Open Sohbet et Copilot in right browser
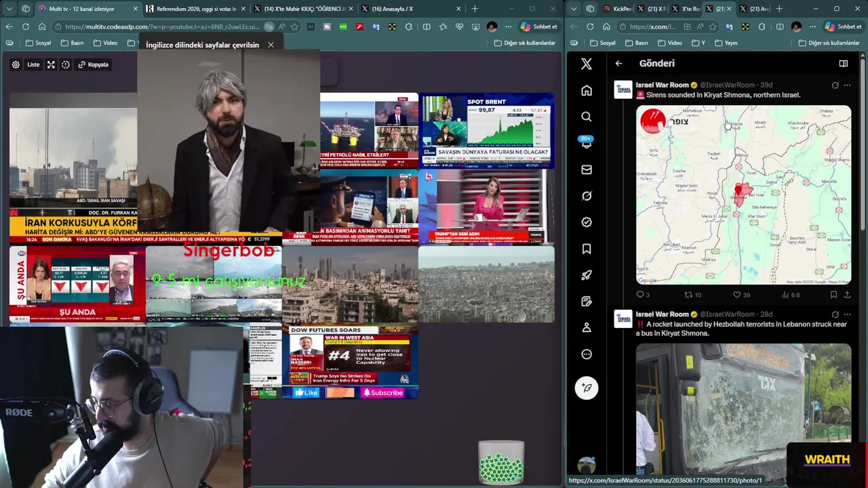The height and width of the screenshot is (488, 868). coord(843,26)
